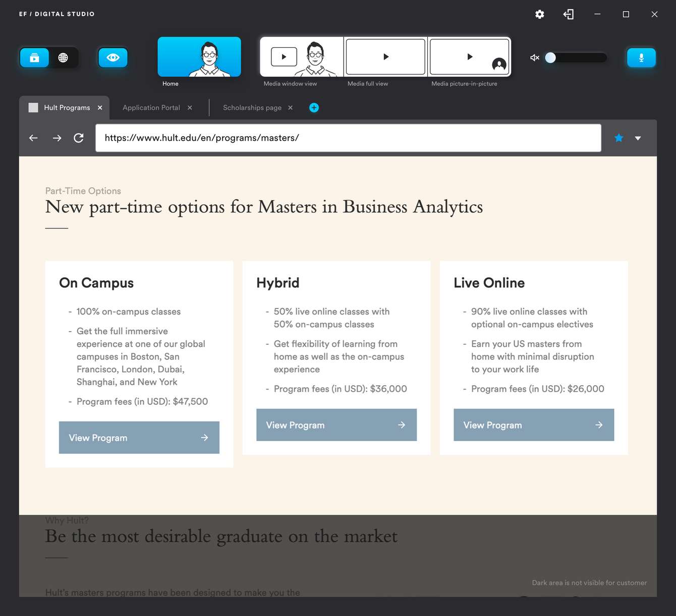The width and height of the screenshot is (676, 616).
Task: Click 'Program fees (in USD): $36,000' text
Action: (341, 389)
